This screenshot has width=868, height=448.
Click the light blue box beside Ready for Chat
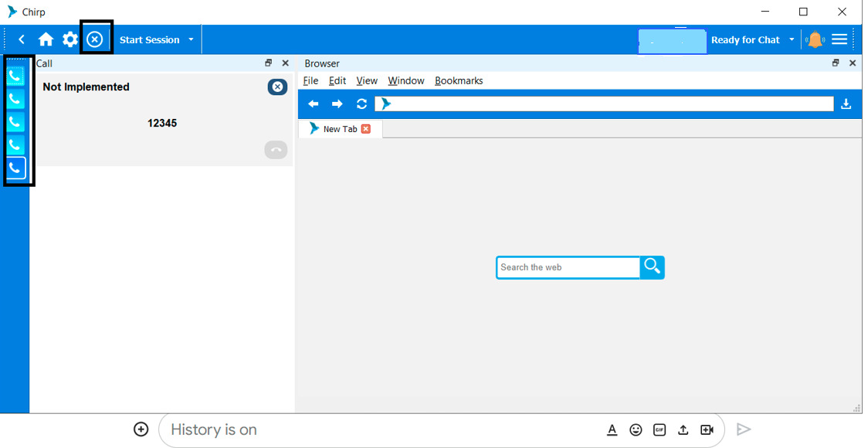pos(673,42)
